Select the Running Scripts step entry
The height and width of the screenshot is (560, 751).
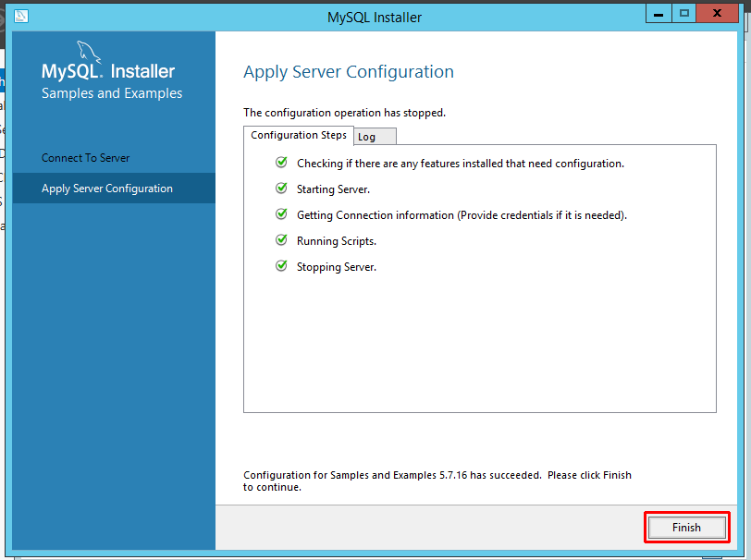(x=336, y=240)
